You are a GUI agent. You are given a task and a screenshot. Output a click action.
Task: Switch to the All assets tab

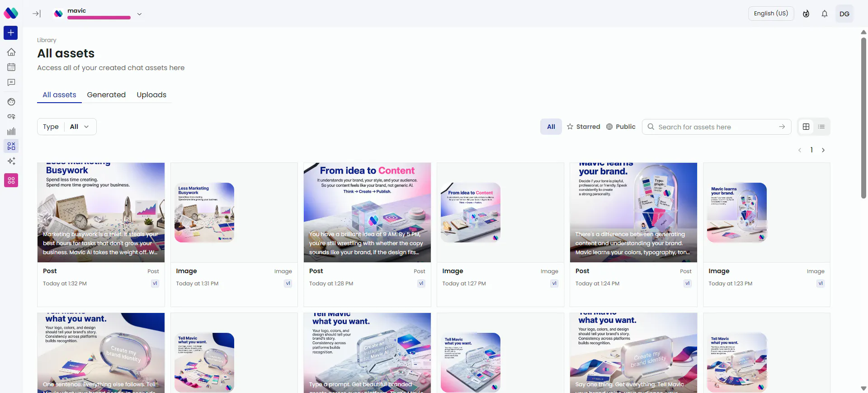pos(59,95)
